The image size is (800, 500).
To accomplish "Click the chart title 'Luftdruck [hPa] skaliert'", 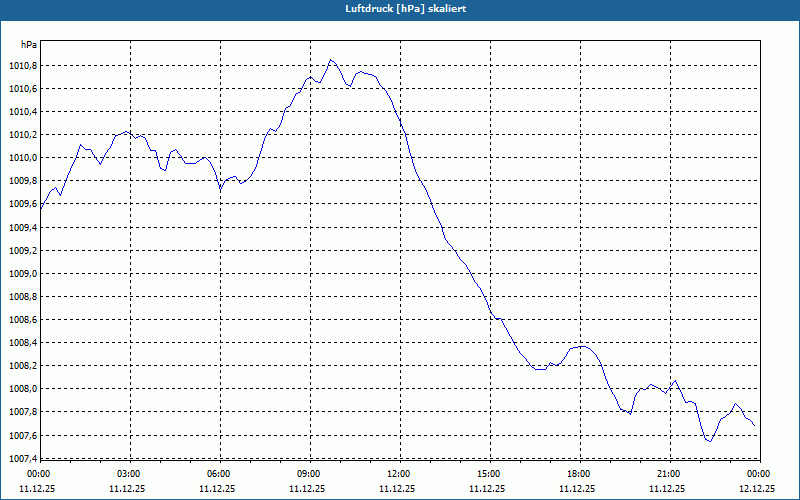I will tap(405, 9).
